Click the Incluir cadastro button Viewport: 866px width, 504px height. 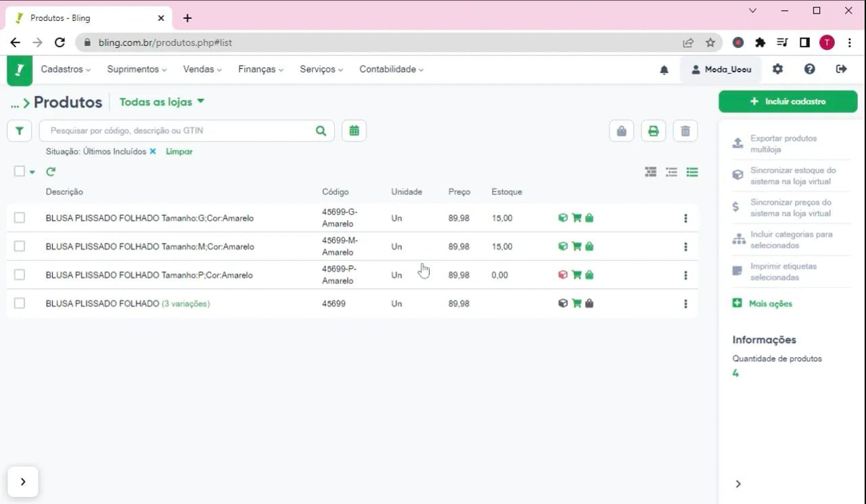[788, 101]
